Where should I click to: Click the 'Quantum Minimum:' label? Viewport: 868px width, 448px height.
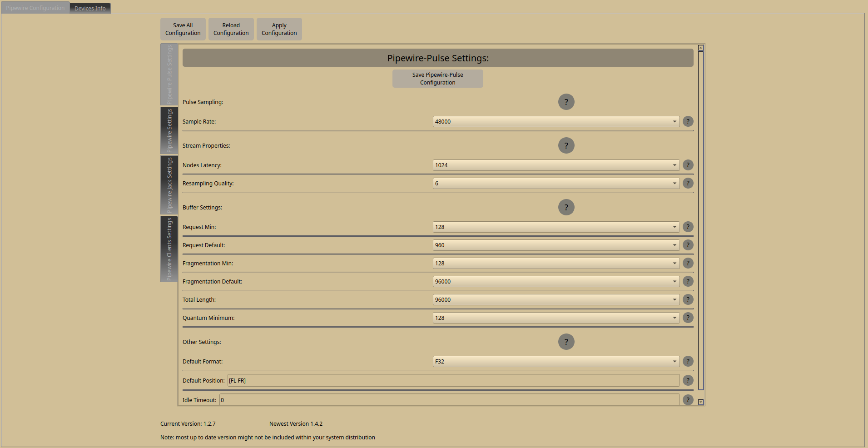(208, 318)
